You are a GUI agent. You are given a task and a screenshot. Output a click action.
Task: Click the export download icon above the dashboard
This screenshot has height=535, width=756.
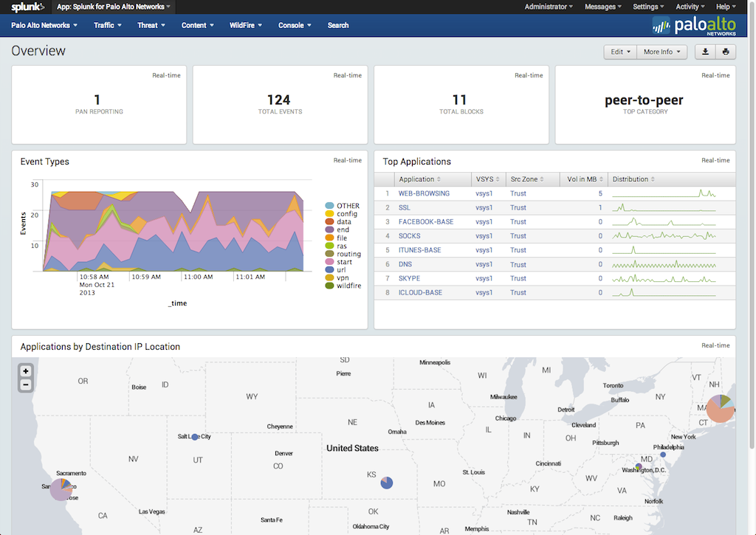(x=704, y=52)
